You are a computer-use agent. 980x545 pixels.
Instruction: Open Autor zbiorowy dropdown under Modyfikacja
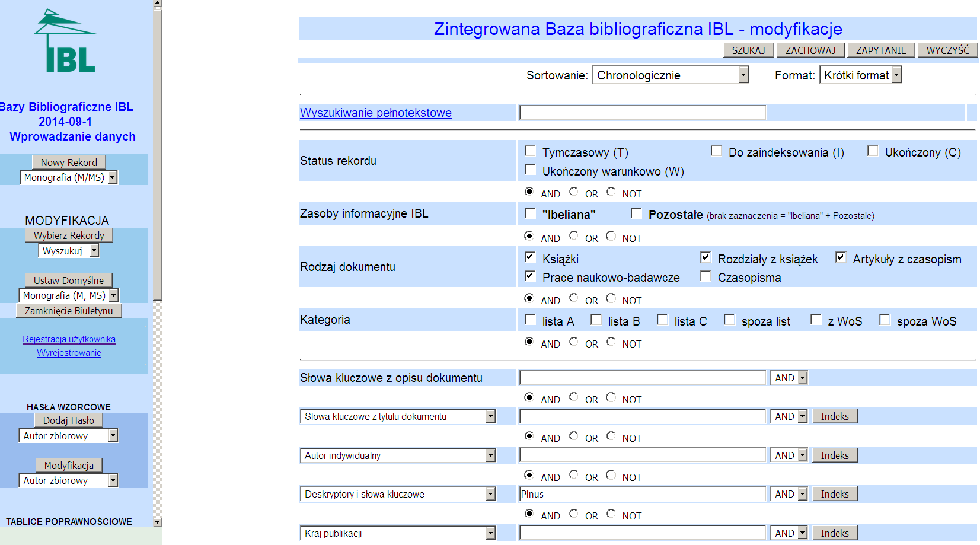click(x=69, y=480)
